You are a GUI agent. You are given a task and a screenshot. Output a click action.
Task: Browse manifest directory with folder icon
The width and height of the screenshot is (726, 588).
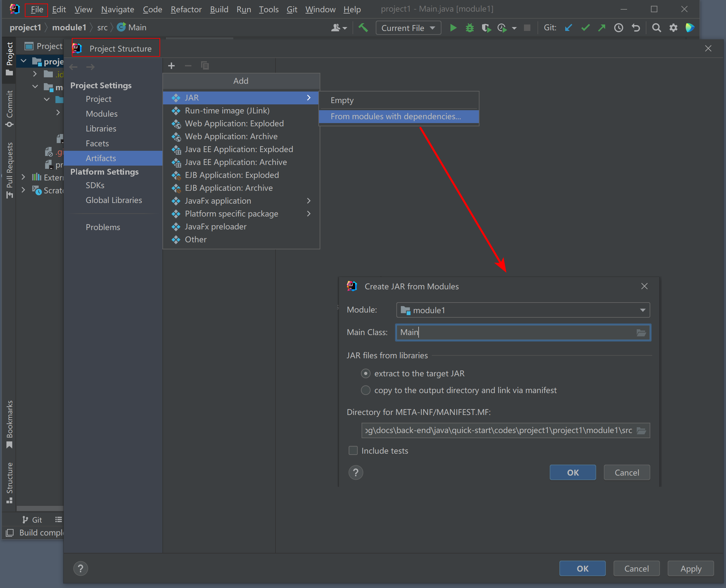point(641,430)
